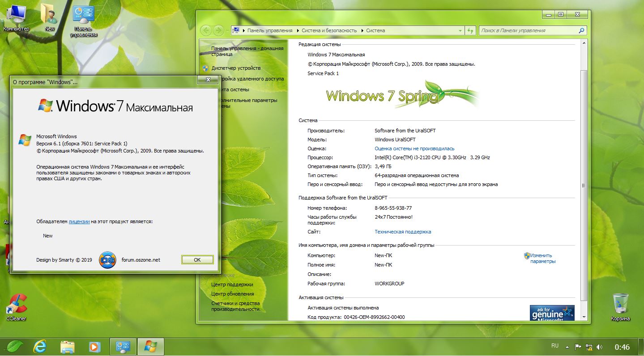This screenshot has width=644, height=356.
Task: Click product code 00426-OEM-8992662-00400 text
Action: tap(374, 317)
